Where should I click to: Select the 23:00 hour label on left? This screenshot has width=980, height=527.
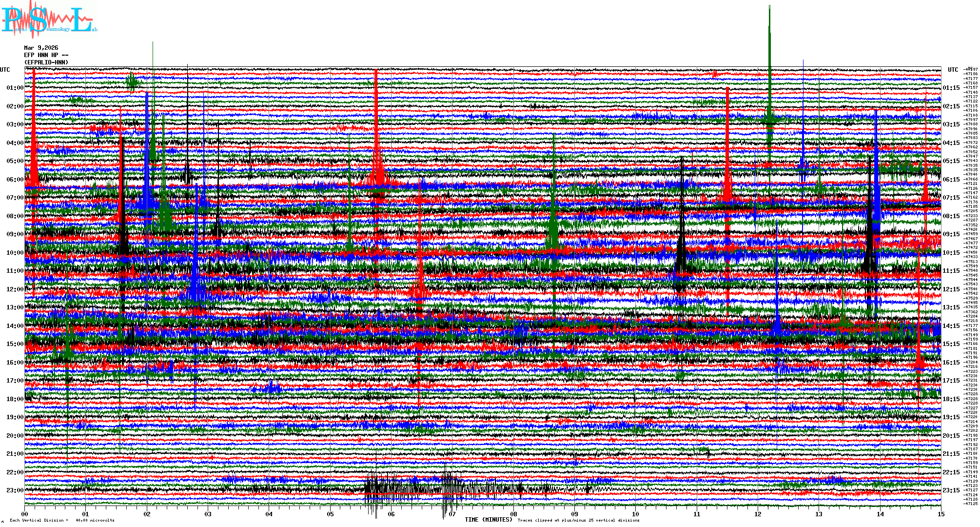(15, 490)
